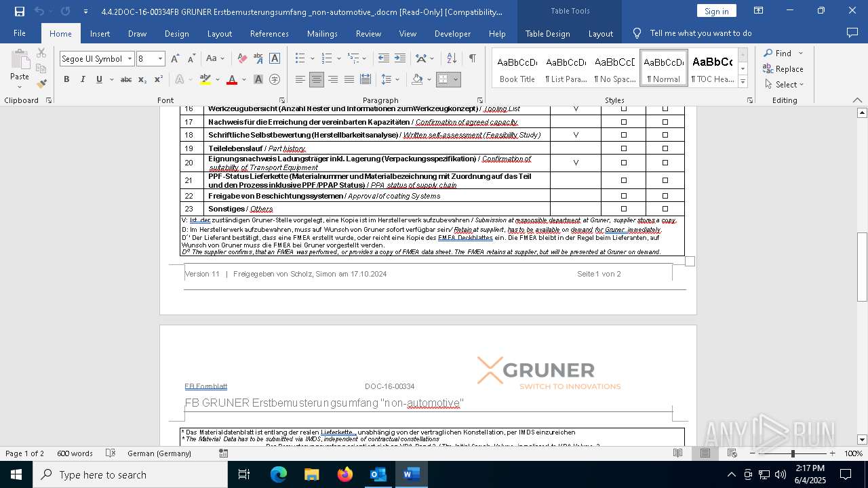Switch to Read Mode view icon
The width and height of the screenshot is (868, 488).
coord(677,453)
